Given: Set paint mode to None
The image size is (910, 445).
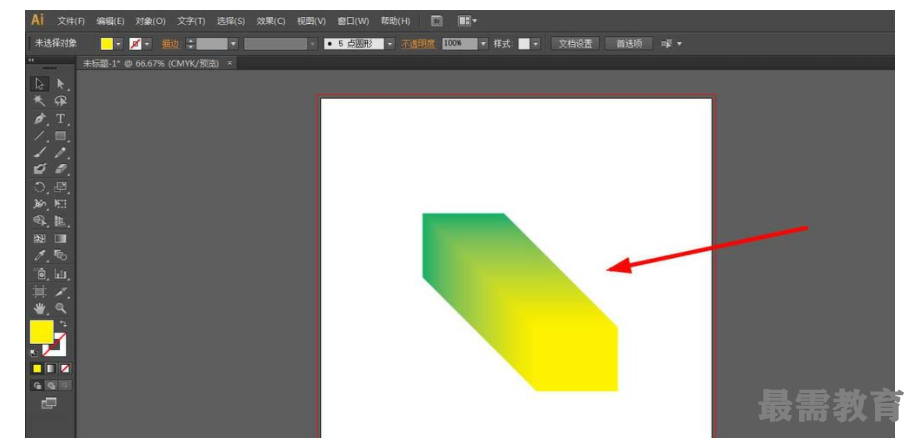Looking at the screenshot, I should 66,368.
